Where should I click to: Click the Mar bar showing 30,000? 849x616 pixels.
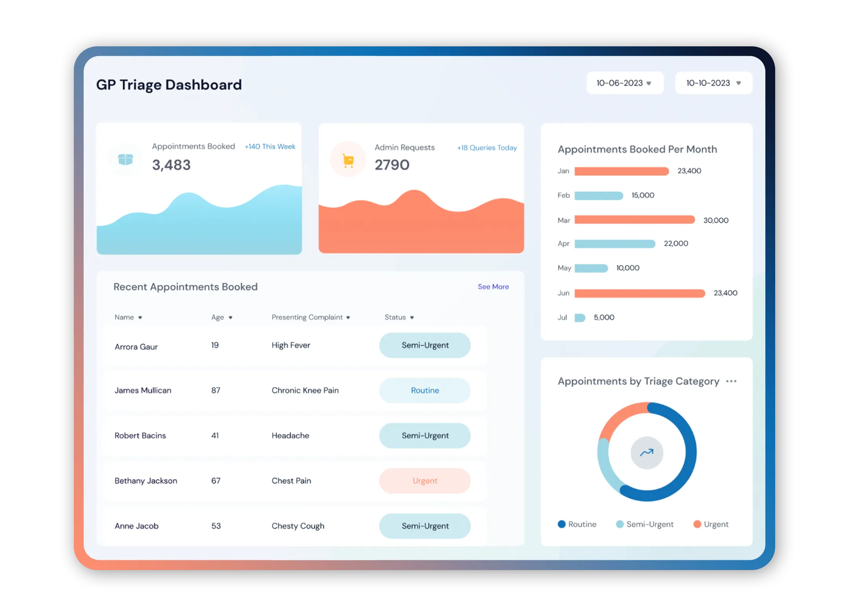pyautogui.click(x=634, y=220)
